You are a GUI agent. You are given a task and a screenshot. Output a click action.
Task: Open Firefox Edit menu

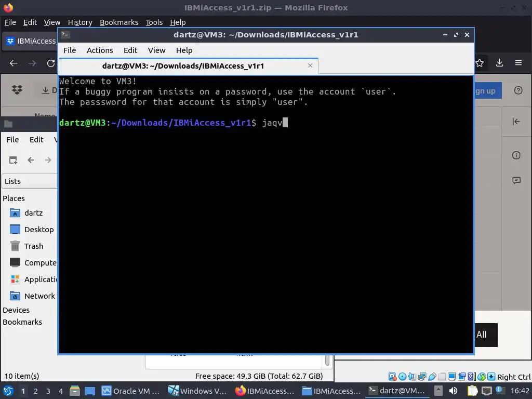(x=30, y=22)
